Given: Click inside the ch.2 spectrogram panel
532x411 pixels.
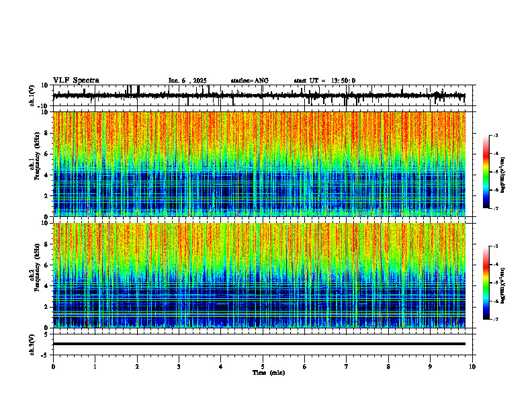Looking at the screenshot, I should tap(259, 275).
